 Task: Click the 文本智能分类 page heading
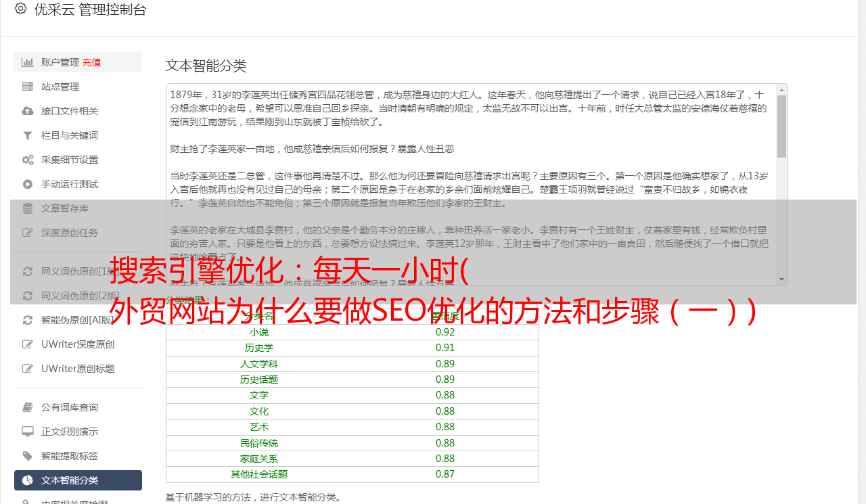(x=206, y=66)
